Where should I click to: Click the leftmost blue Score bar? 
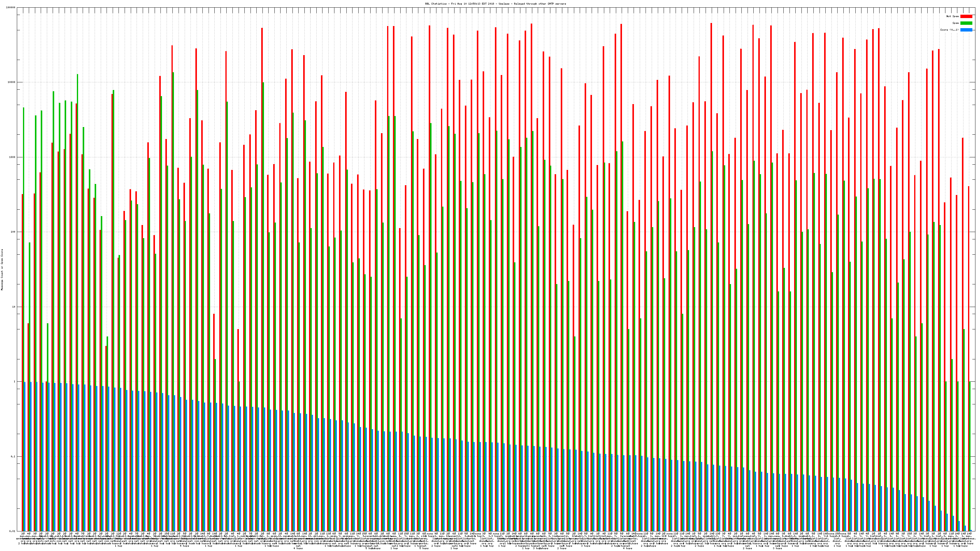pos(25,456)
